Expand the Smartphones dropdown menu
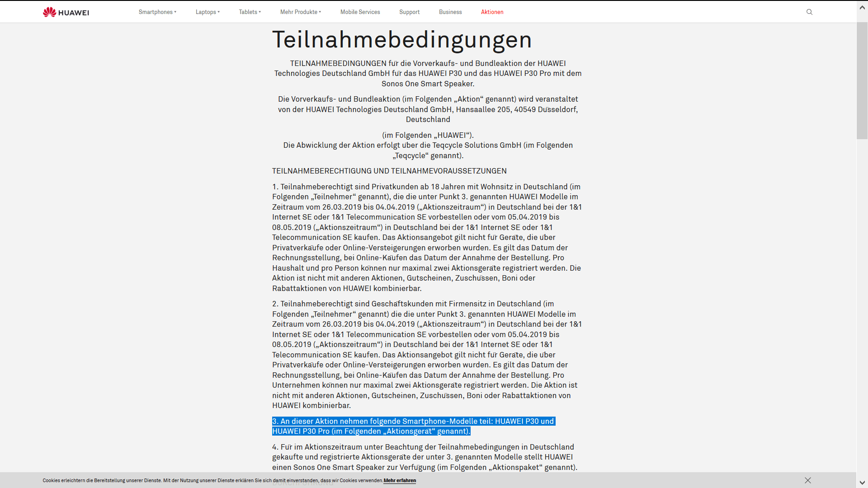This screenshot has height=488, width=868. 157,12
